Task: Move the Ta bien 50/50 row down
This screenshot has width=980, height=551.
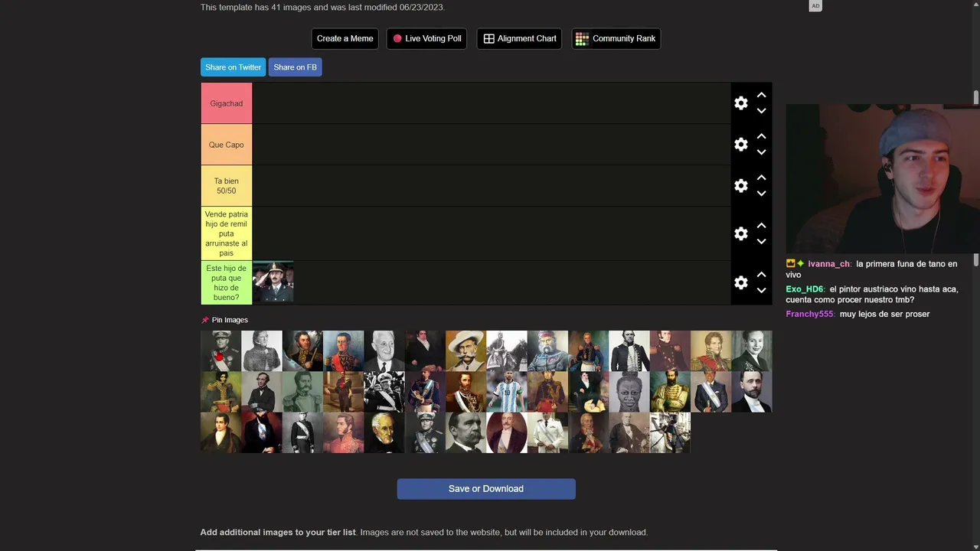Action: click(761, 194)
